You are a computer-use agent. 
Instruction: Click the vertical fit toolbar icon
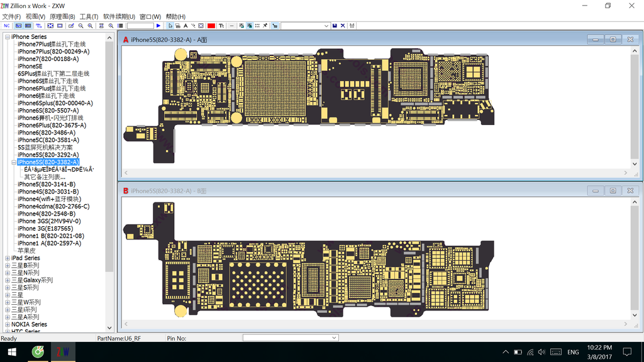tap(101, 25)
